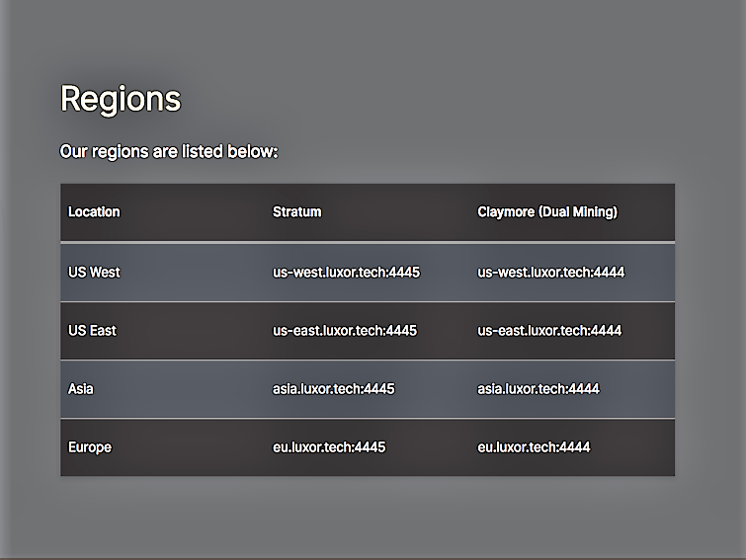Click asia.luxor.tech:4444 Claymore address

click(x=539, y=389)
